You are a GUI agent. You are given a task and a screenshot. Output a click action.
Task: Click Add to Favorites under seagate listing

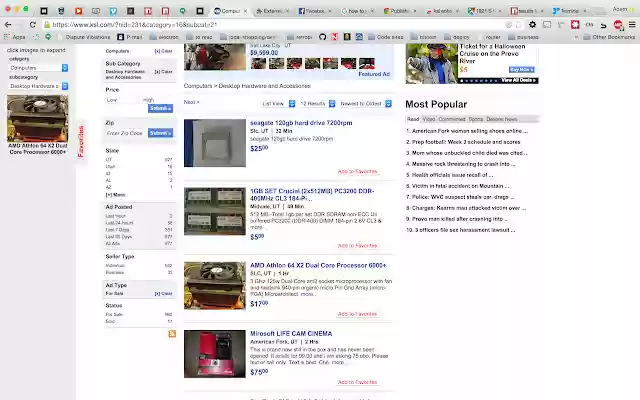[357, 171]
